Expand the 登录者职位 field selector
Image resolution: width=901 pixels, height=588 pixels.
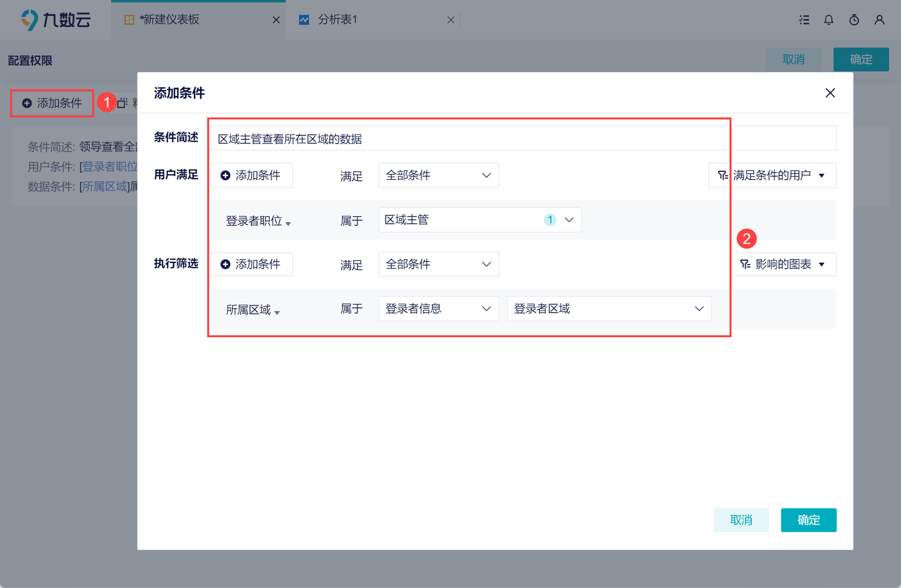coord(258,221)
